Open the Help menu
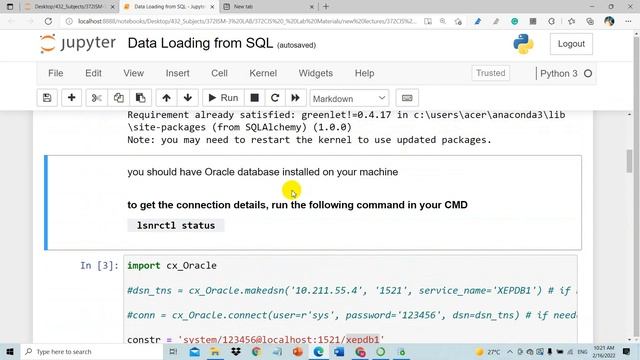 (x=364, y=73)
